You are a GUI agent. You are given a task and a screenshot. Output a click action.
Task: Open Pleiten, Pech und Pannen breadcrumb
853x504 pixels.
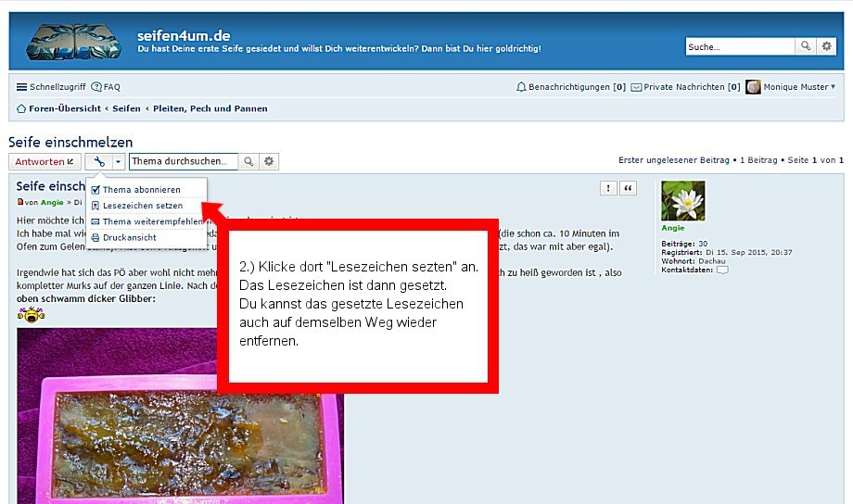210,108
